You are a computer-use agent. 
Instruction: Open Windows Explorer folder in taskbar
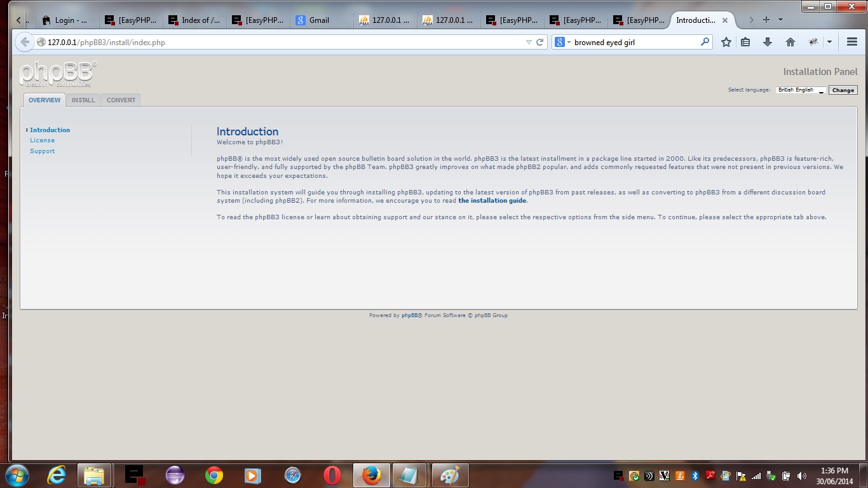94,475
